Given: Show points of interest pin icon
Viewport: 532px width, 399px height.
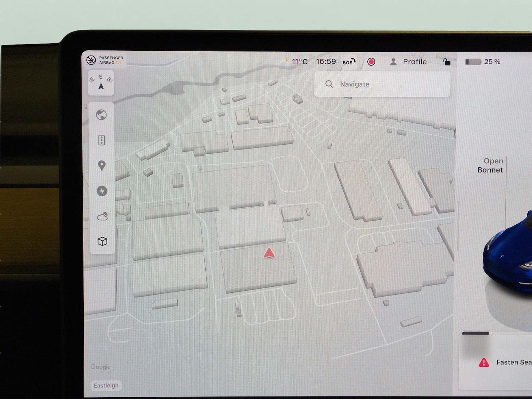Looking at the screenshot, I should 102,165.
